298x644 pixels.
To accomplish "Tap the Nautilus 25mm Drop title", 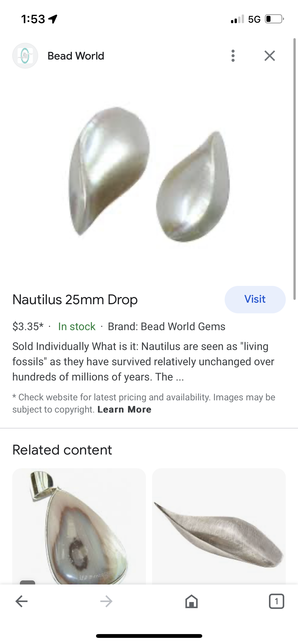I will coord(75,300).
